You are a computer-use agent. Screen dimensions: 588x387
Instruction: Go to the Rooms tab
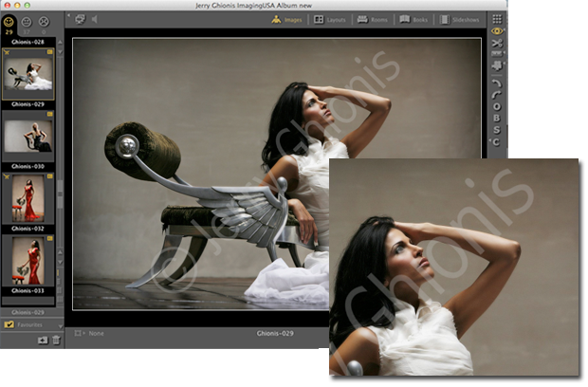tap(373, 18)
